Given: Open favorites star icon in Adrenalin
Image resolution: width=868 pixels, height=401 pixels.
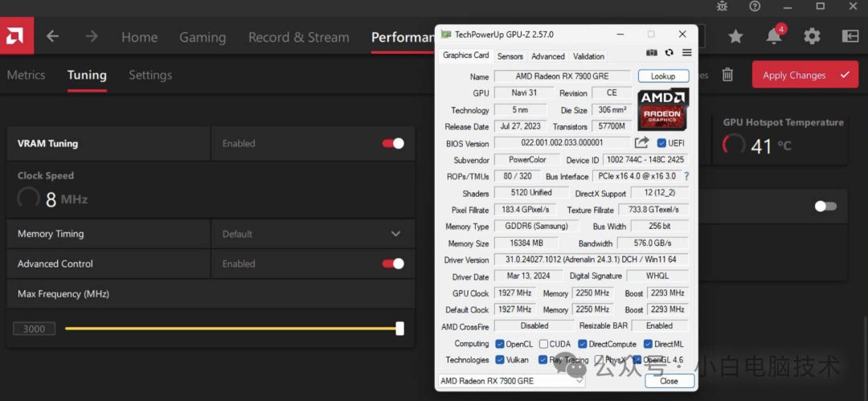Looking at the screenshot, I should 735,36.
